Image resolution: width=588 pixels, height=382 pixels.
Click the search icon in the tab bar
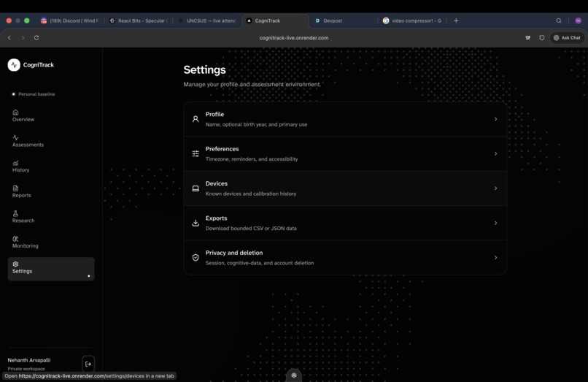(x=559, y=20)
